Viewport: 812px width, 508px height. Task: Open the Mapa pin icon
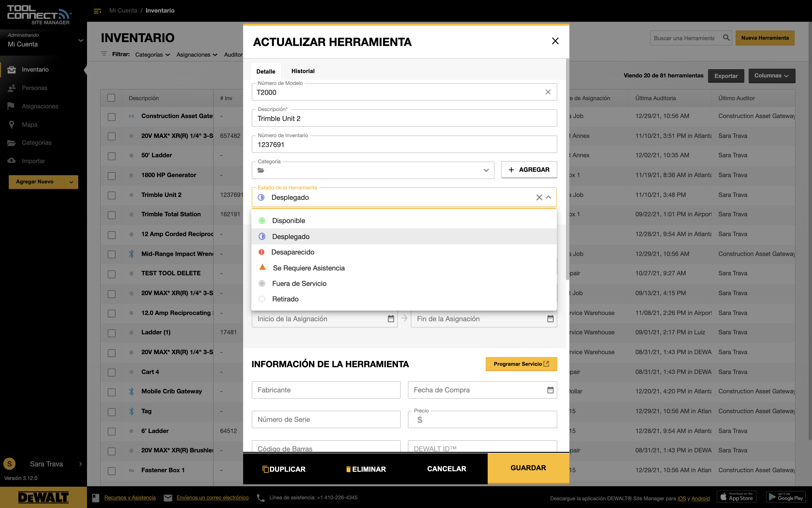pos(11,125)
